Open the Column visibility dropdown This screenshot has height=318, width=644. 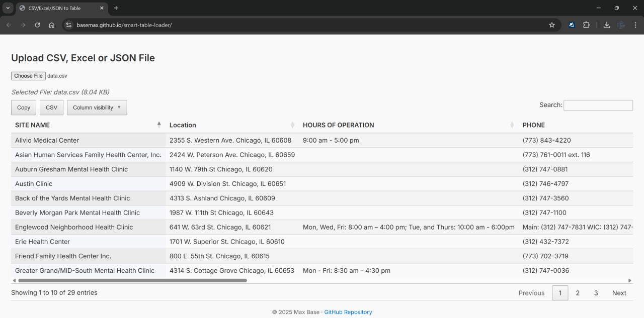[97, 108]
